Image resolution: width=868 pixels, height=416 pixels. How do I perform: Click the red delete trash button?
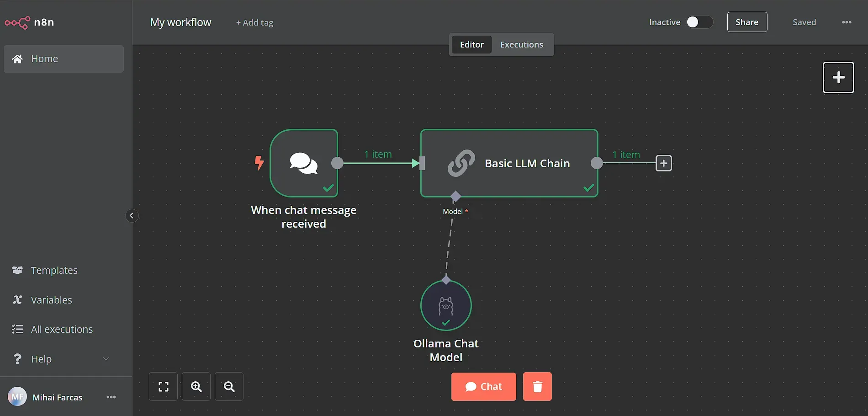(537, 386)
